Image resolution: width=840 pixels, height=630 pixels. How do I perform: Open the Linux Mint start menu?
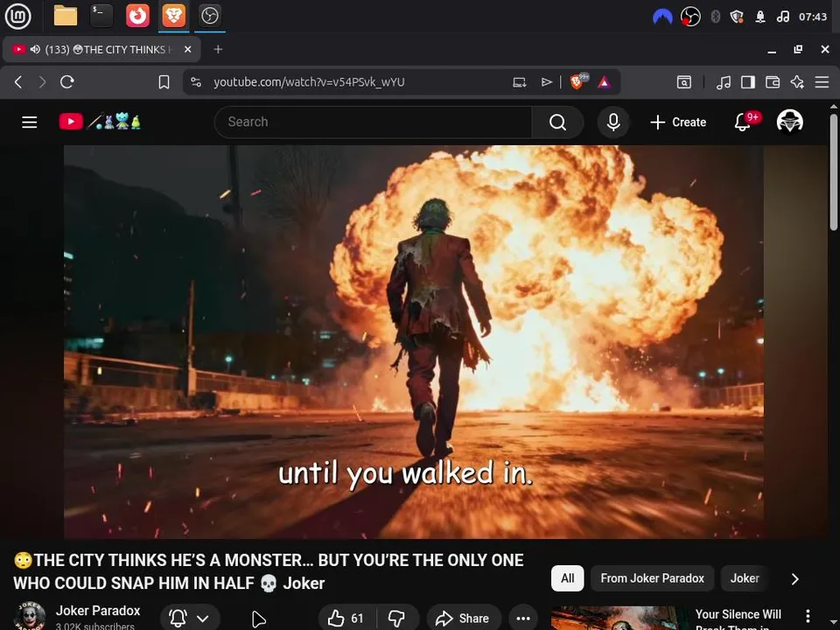click(17, 16)
